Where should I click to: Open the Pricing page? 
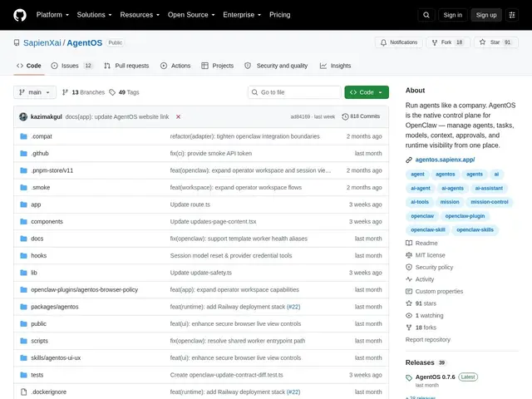(x=279, y=15)
